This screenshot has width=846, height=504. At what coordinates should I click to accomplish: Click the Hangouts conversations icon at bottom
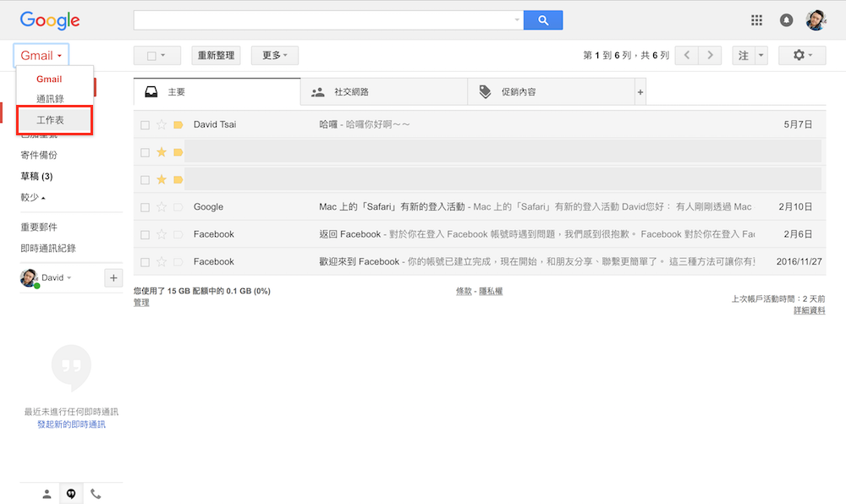tap(71, 494)
